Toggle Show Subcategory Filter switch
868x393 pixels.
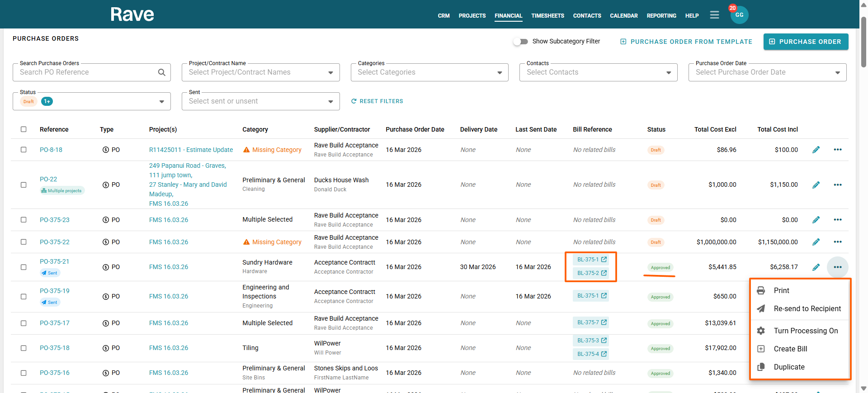(x=521, y=42)
